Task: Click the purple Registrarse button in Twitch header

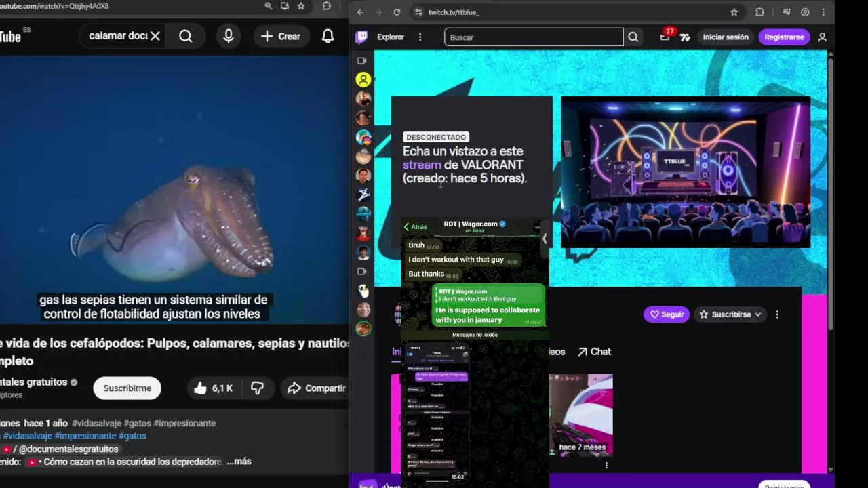Action: pos(784,37)
